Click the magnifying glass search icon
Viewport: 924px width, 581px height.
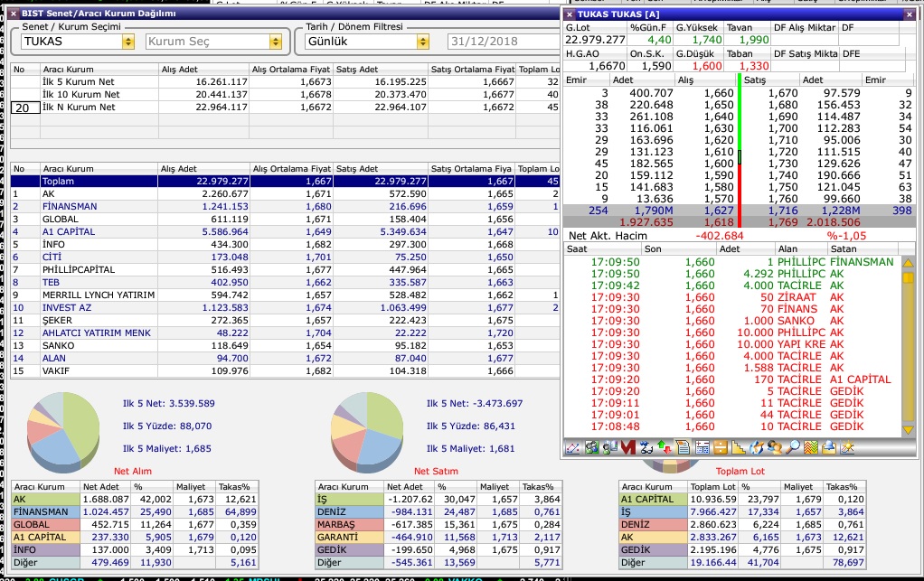pyautogui.click(x=793, y=447)
